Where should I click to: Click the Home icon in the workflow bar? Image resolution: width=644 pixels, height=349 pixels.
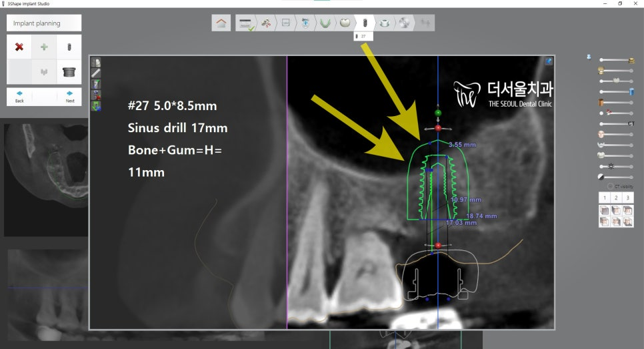click(x=221, y=23)
